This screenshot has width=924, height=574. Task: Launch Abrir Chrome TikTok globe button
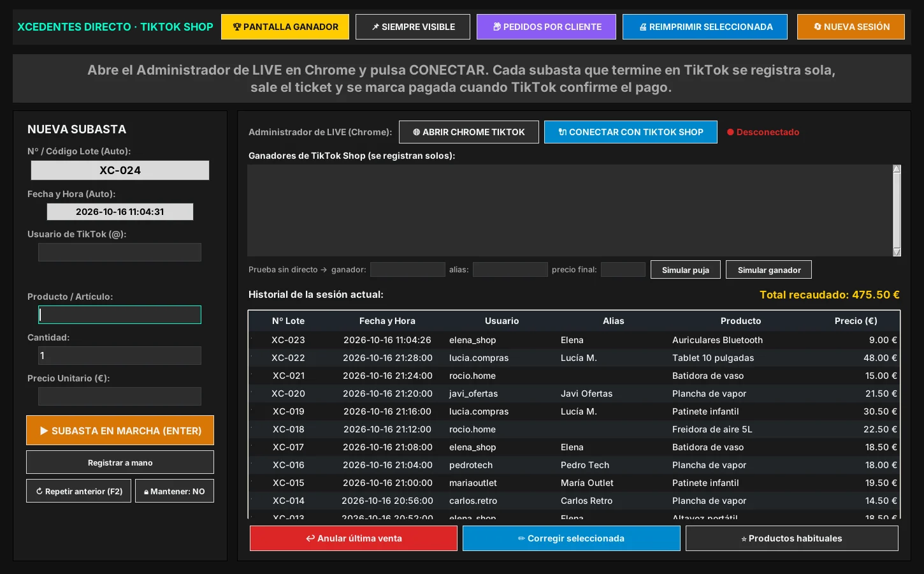[469, 132]
